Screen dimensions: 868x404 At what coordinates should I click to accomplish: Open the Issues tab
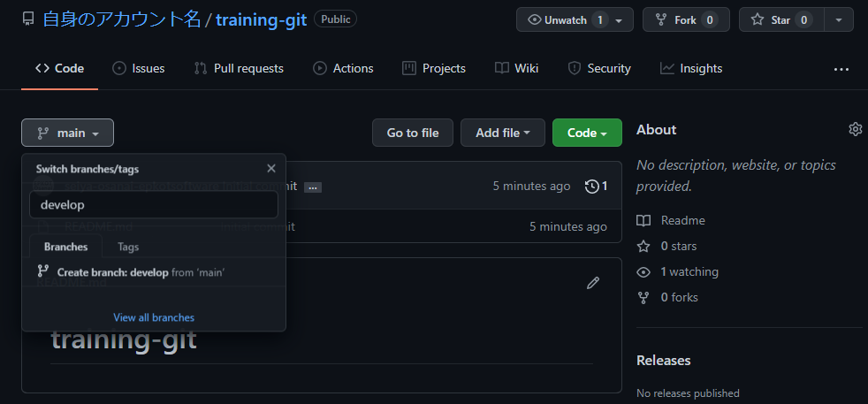(139, 69)
